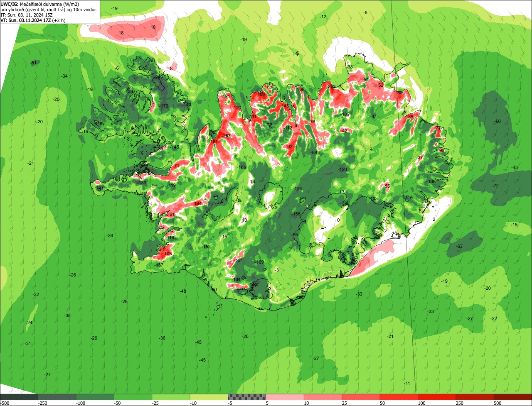Image resolution: width=532 pixels, height=406 pixels.
Task: Click the '273' value on the north coast
Action: [332, 87]
